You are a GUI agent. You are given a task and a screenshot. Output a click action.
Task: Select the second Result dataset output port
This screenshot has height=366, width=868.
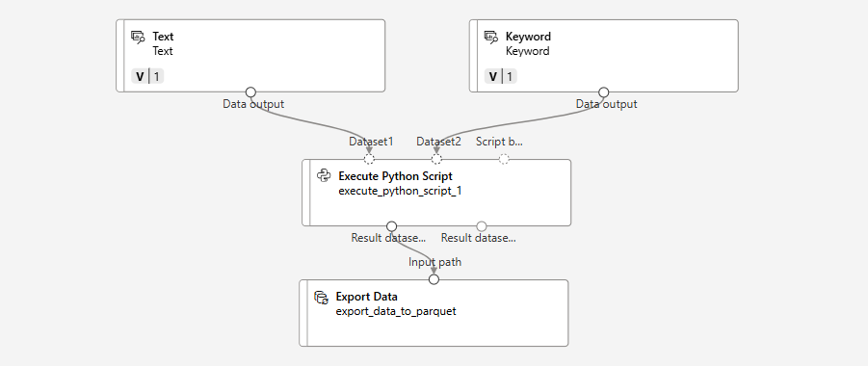tap(482, 226)
